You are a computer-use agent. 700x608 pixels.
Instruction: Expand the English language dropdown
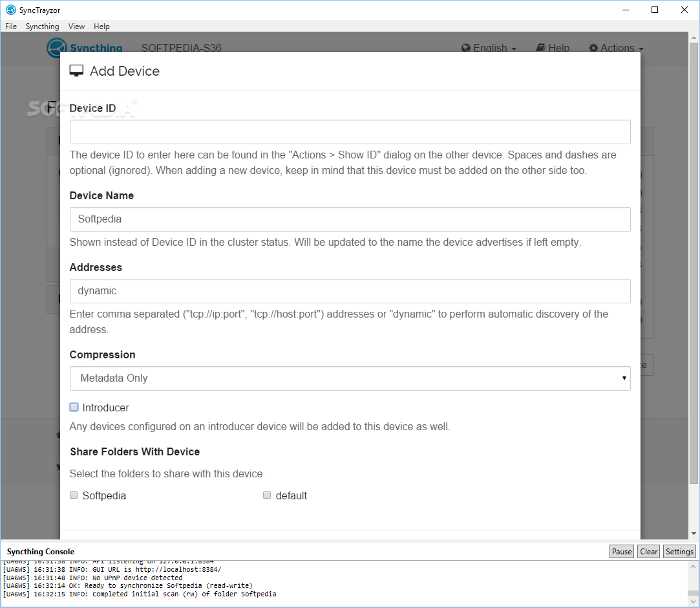(489, 48)
